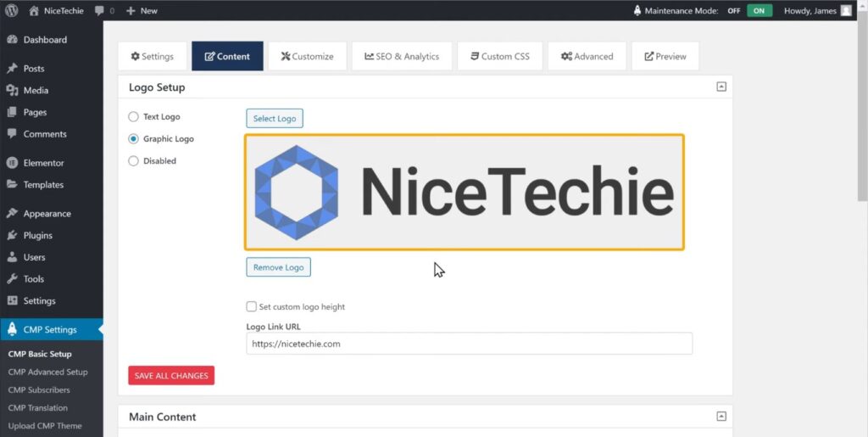Open the CMP Settings menu label
This screenshot has height=437, width=868.
[50, 329]
